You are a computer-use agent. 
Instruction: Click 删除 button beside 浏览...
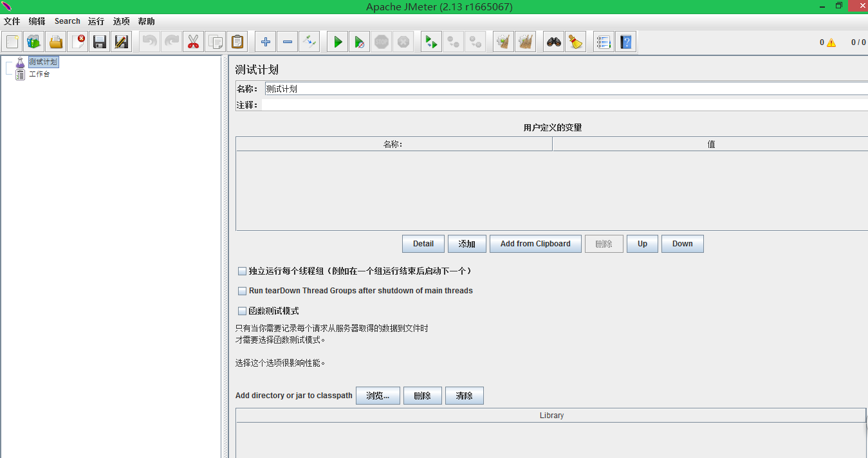click(x=423, y=396)
